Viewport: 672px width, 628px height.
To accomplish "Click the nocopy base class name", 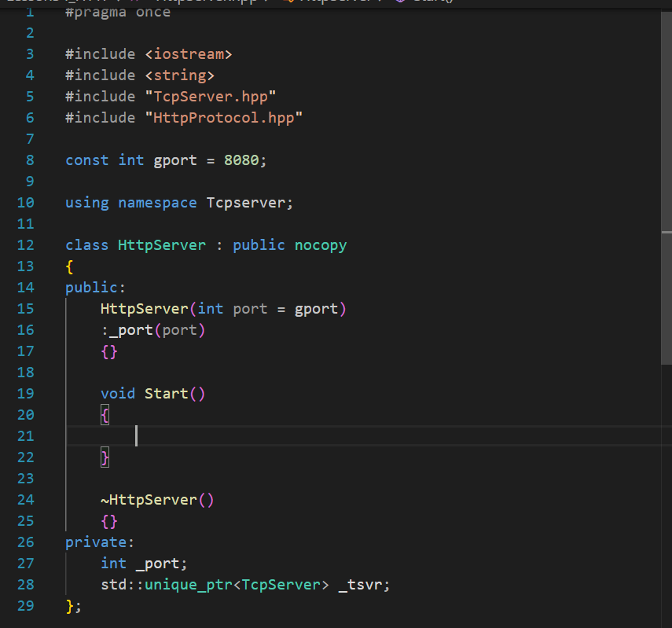I will pyautogui.click(x=321, y=245).
